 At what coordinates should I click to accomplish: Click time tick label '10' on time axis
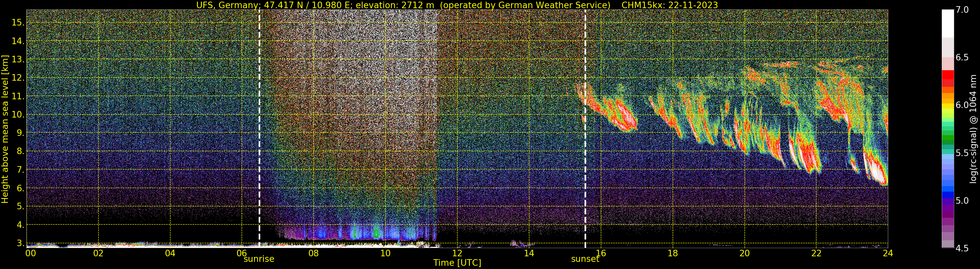tap(385, 253)
